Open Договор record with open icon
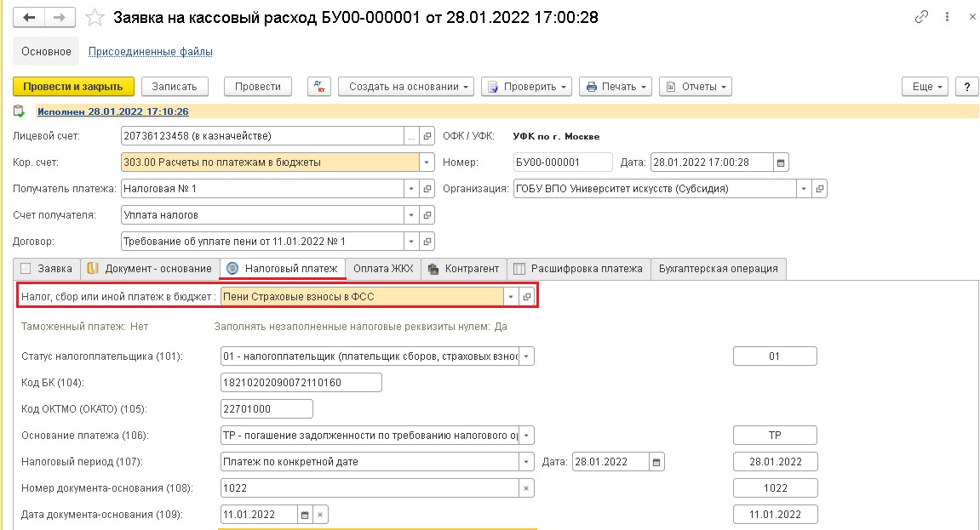 pos(427,241)
